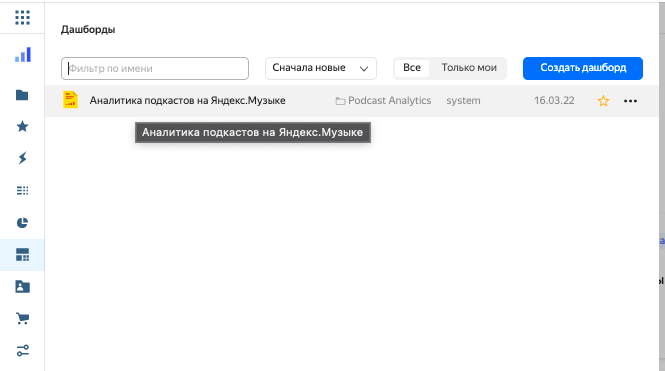Open settings sliders icon in sidebar
Image resolution: width=665 pixels, height=371 pixels.
tap(22, 351)
